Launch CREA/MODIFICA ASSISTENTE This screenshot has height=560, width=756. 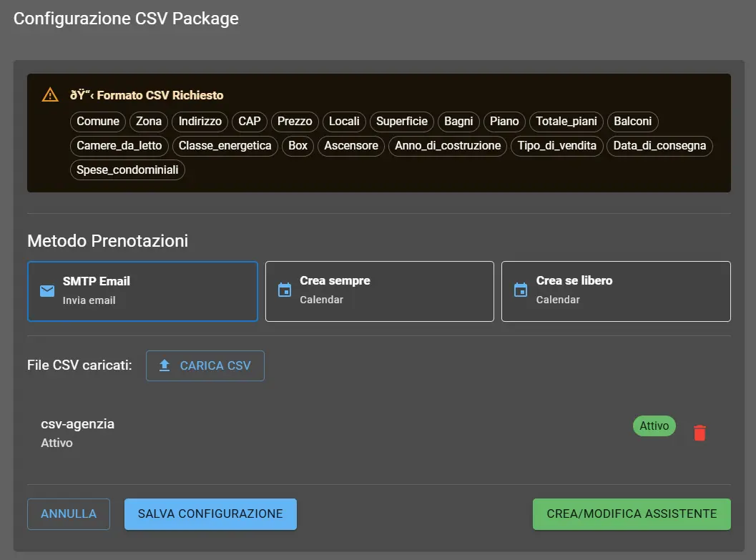[631, 514]
